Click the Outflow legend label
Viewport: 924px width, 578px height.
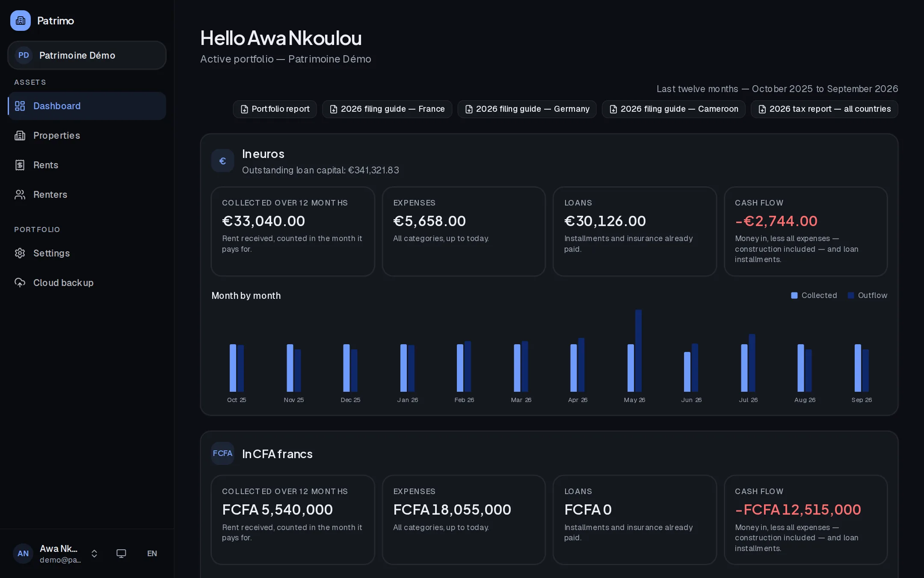coord(873,295)
